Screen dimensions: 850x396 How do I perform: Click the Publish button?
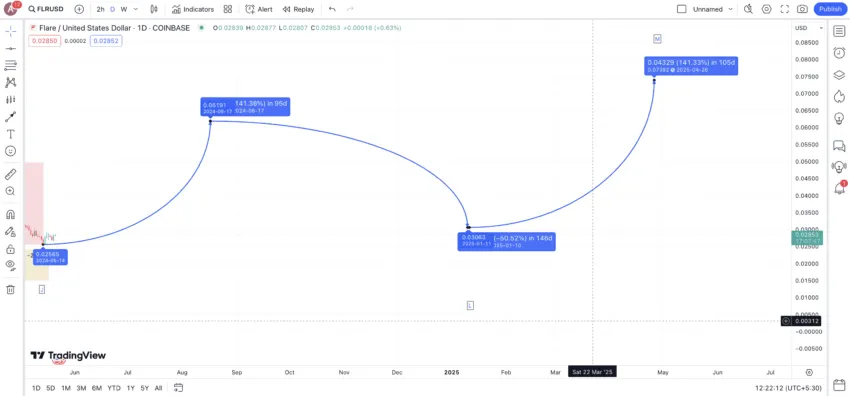tap(830, 9)
